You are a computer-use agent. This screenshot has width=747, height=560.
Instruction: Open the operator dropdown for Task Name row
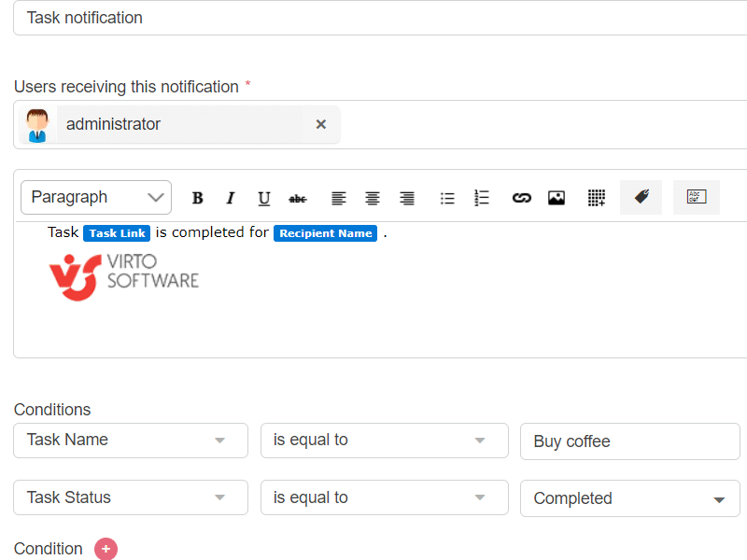(x=385, y=441)
